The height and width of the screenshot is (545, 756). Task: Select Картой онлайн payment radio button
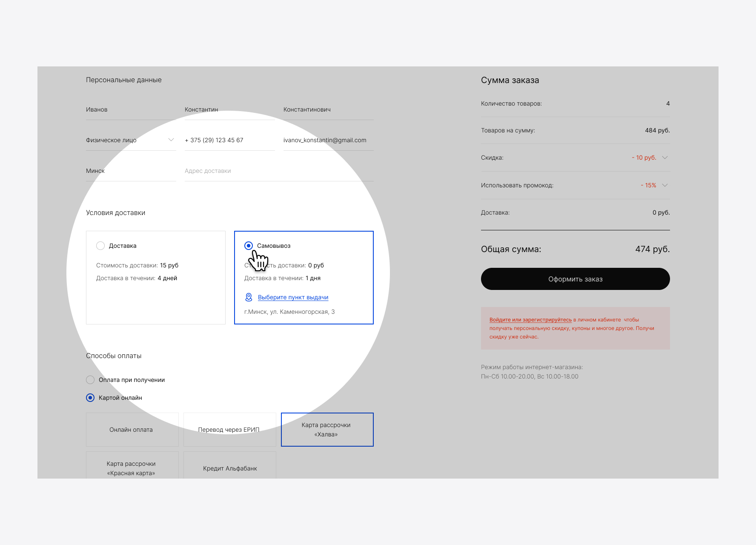point(90,398)
